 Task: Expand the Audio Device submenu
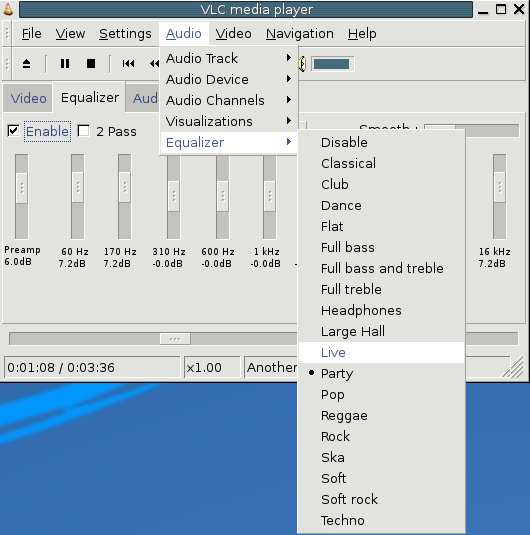(229, 79)
